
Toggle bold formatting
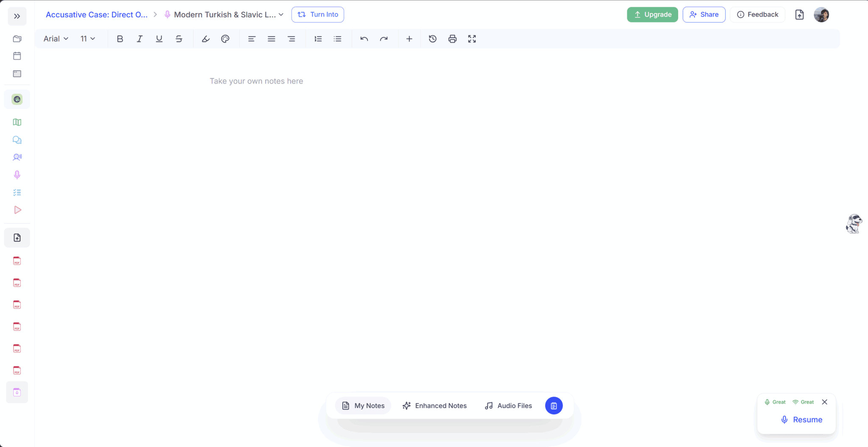point(120,39)
